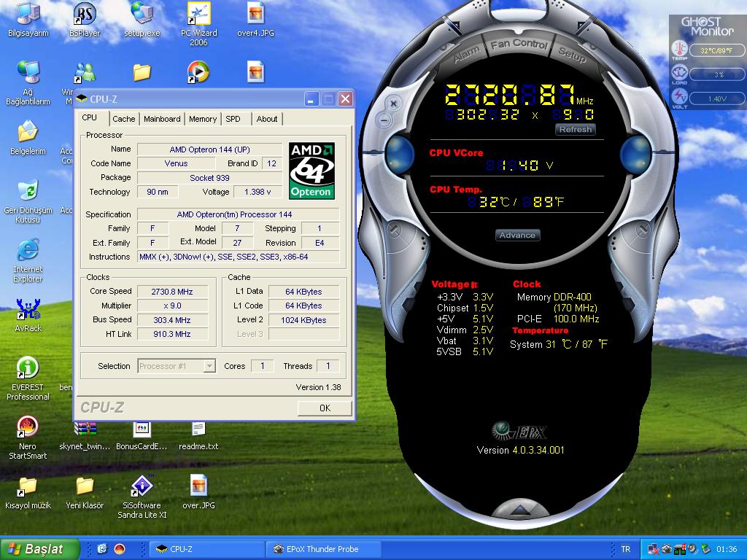
Task: Click the AvRack desktop icon
Action: pyautogui.click(x=28, y=310)
